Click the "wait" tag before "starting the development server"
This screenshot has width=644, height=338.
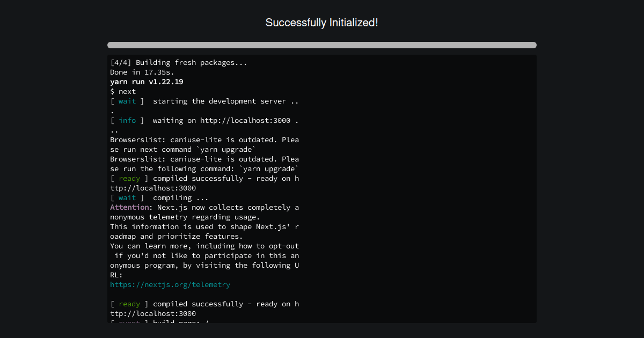(127, 101)
